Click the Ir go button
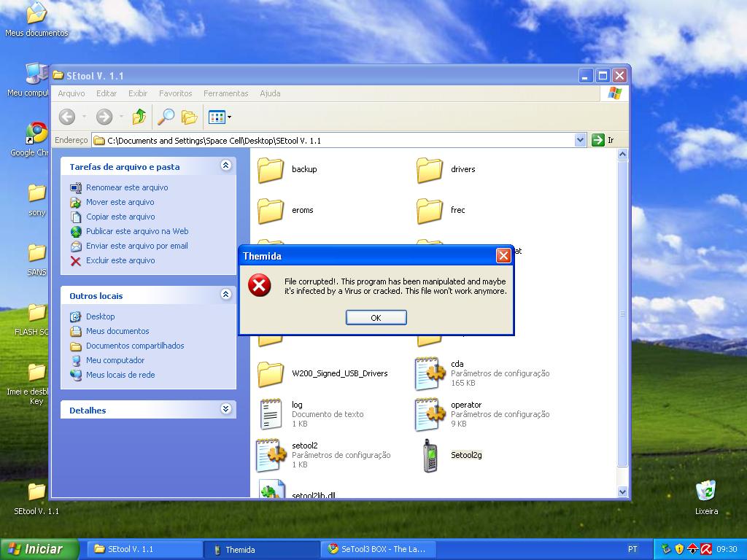The image size is (747, 560). [603, 141]
